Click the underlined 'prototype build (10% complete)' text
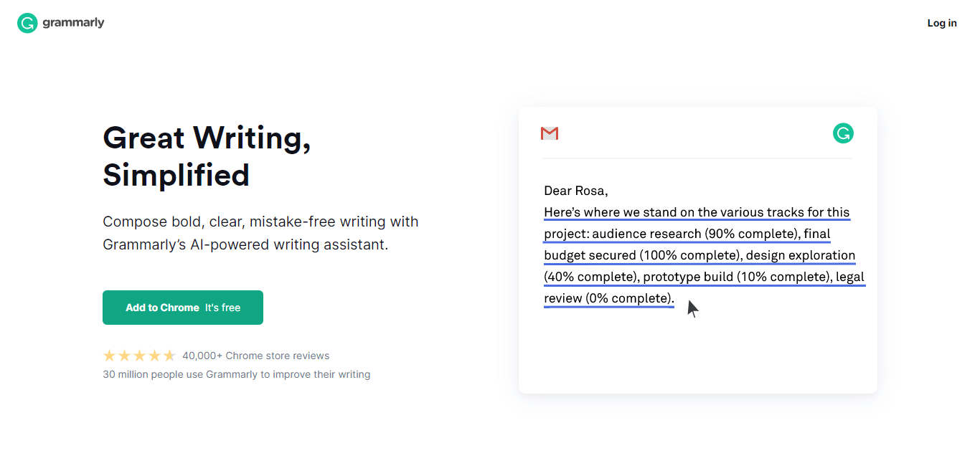The image size is (980, 471). [736, 277]
